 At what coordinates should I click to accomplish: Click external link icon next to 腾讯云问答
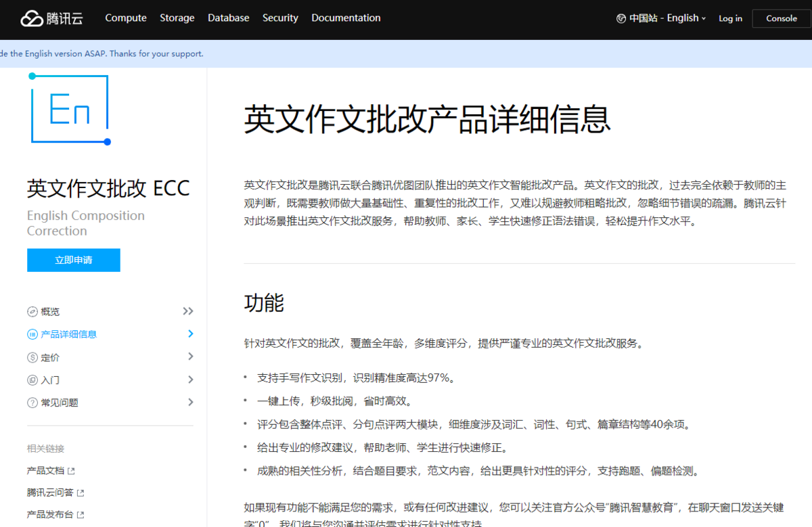[x=81, y=492]
